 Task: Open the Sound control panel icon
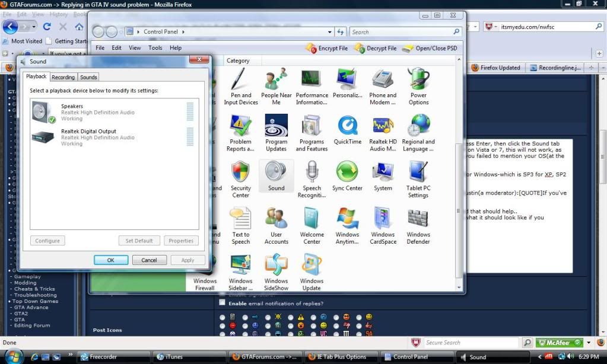pyautogui.click(x=276, y=175)
